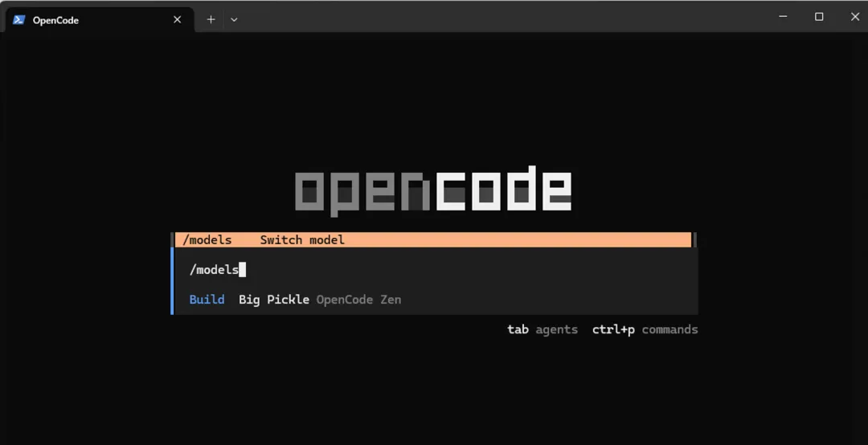Click the Big Pickle model name
This screenshot has width=868, height=445.
click(x=274, y=300)
